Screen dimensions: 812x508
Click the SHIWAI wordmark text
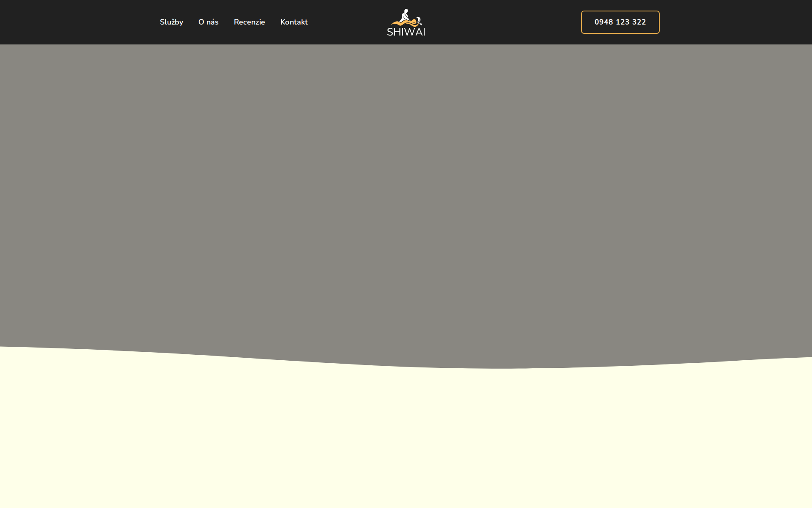tap(406, 32)
